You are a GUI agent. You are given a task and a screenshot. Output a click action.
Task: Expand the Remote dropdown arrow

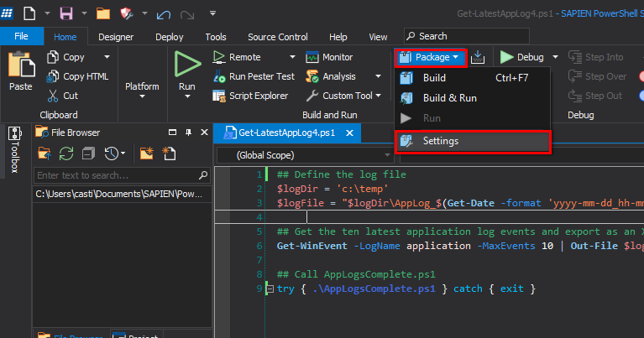(x=292, y=57)
